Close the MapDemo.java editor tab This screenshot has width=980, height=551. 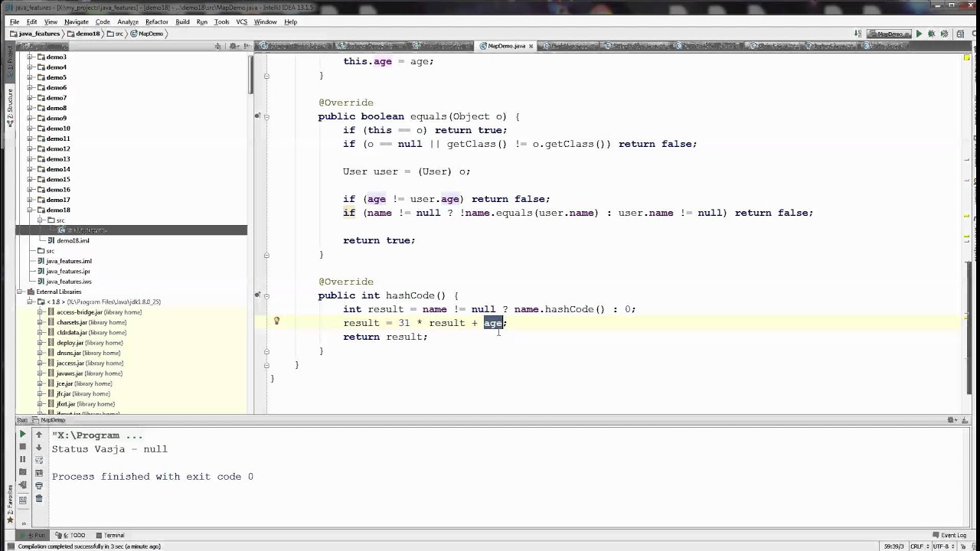[531, 46]
